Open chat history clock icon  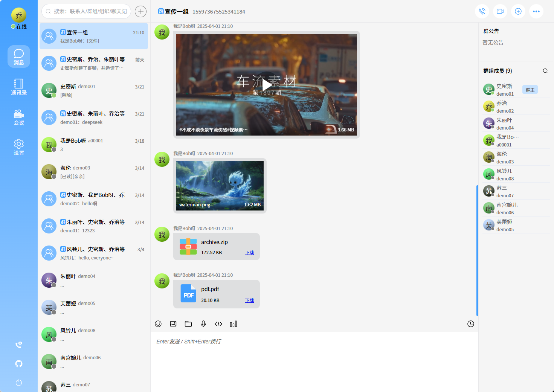(470, 324)
